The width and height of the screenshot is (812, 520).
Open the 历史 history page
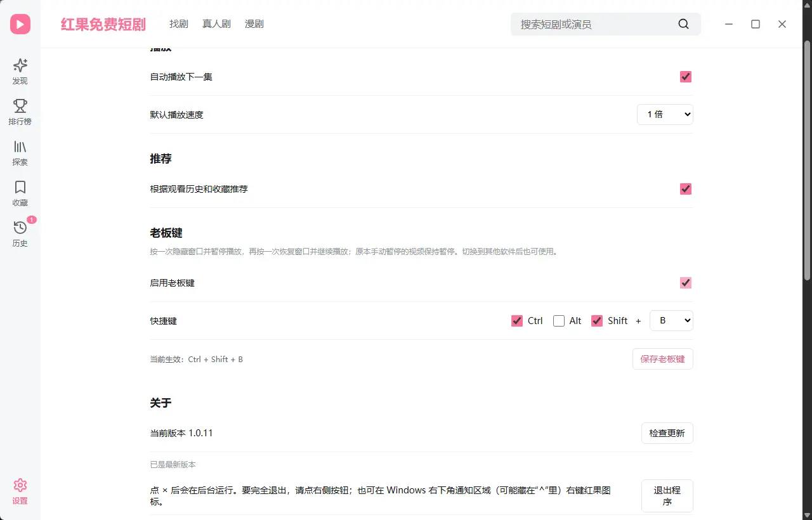coord(20,233)
